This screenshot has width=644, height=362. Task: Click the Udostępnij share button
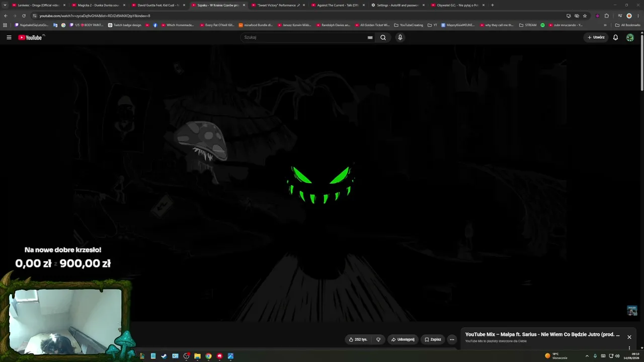[x=403, y=339]
